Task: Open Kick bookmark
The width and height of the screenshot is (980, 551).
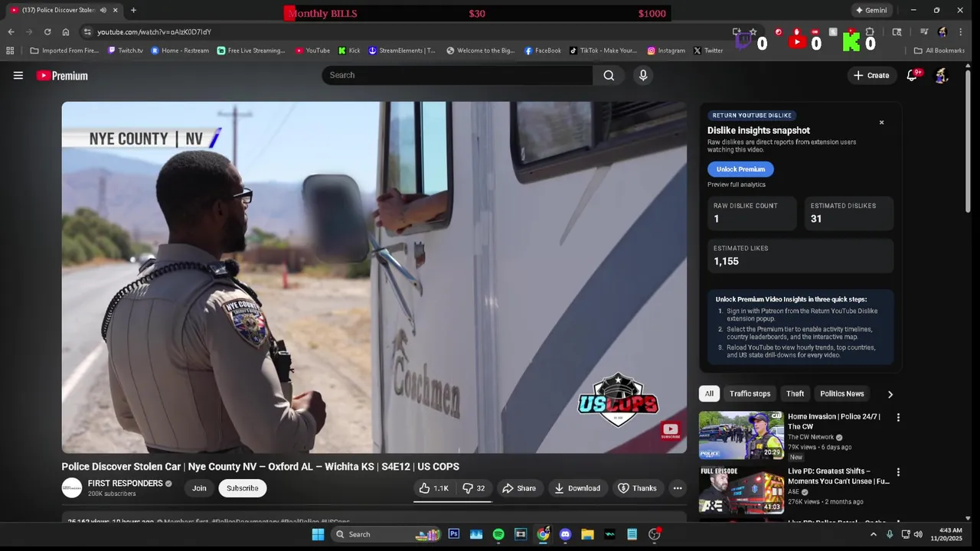Action: 349,51
